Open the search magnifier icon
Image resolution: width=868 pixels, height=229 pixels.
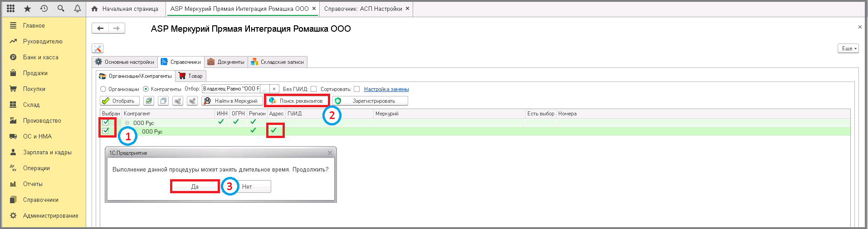tap(61, 9)
